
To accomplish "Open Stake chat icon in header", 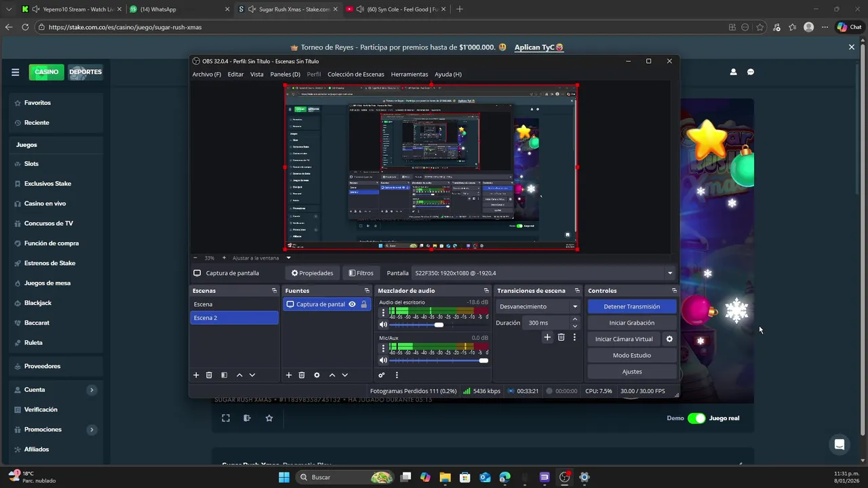I will coord(751,72).
